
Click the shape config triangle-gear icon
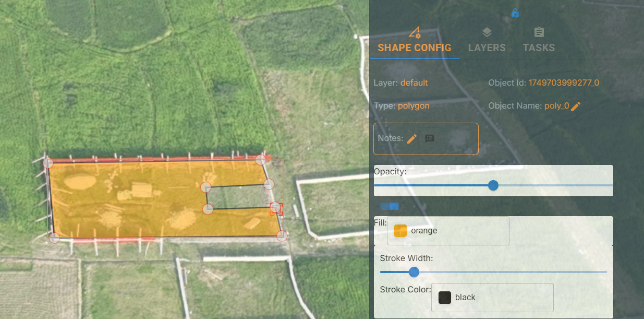coord(415,33)
